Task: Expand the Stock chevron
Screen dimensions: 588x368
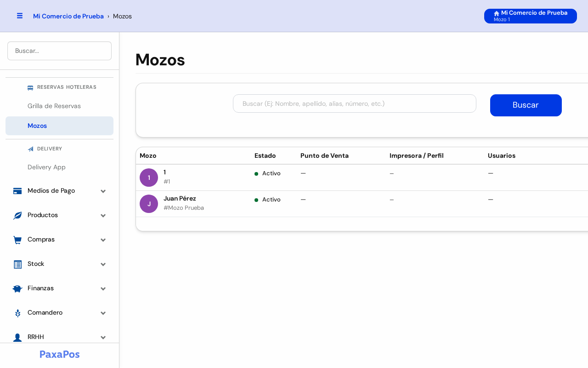Action: pos(103,264)
